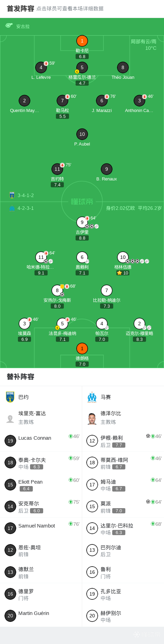Click the Marseille club logo in substitutes
The width and height of the screenshot is (164, 644).
click(92, 397)
